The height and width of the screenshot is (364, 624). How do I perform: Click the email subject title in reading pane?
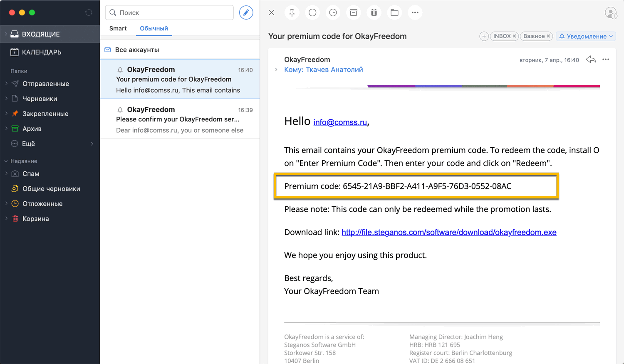click(337, 36)
